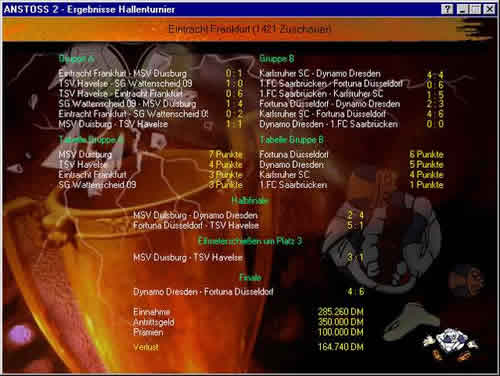Image resolution: width=500 pixels, height=376 pixels.
Task: Click the 'Eintracht Frankfurt (1421 Zuschauer)' header
Action: point(250,29)
